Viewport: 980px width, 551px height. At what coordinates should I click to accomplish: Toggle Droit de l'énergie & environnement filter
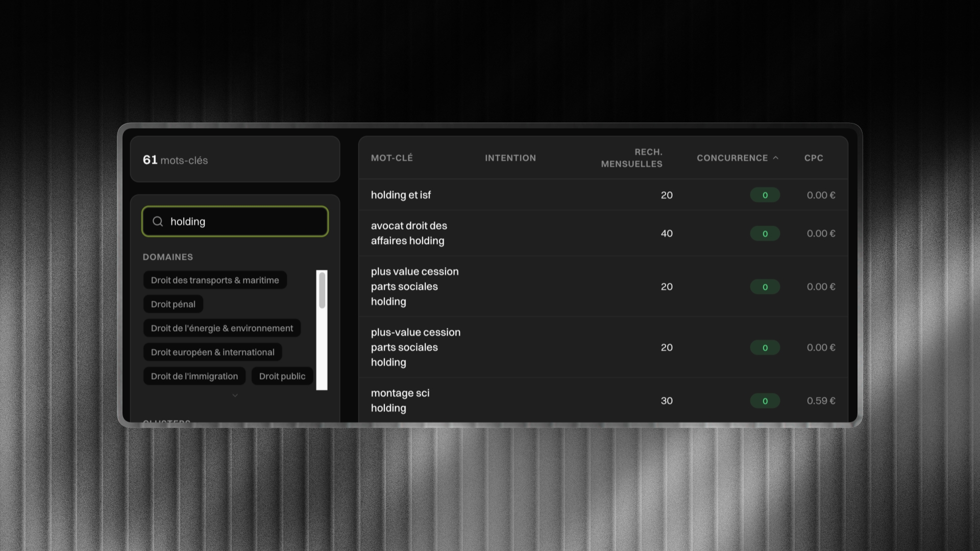click(x=222, y=328)
